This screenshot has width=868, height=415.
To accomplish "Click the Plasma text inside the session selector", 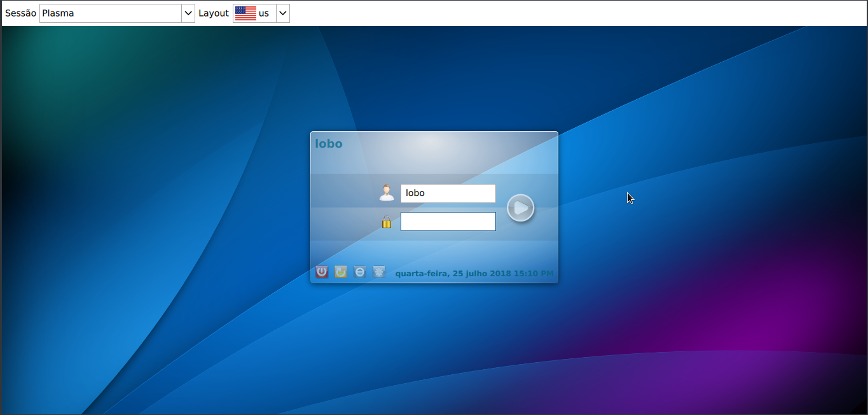I will coord(59,13).
